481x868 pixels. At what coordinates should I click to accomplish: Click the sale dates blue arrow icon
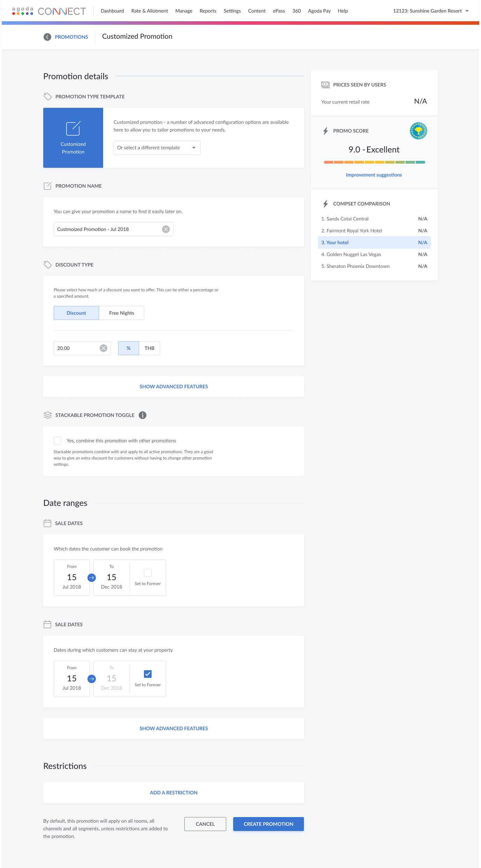pyautogui.click(x=92, y=578)
